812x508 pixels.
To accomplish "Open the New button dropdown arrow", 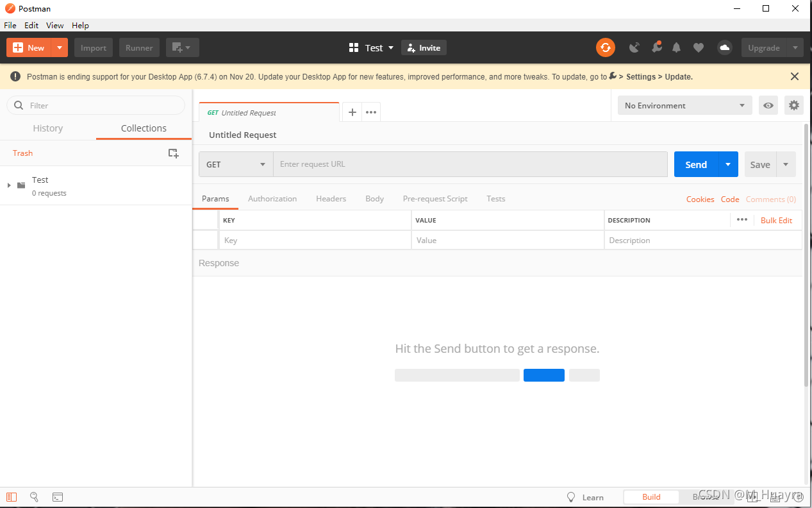I will [59, 47].
